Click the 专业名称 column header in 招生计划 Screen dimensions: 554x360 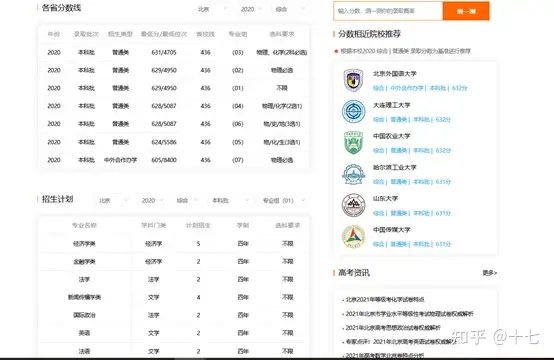(x=84, y=225)
